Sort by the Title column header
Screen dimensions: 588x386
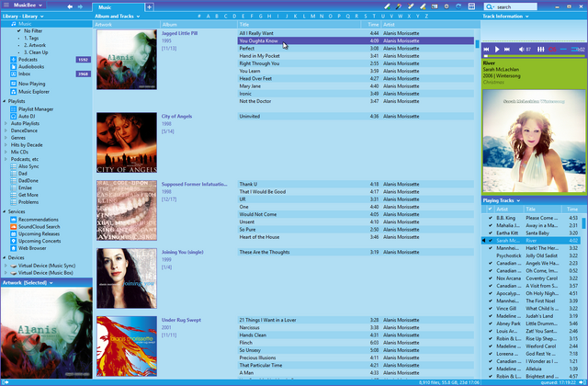[x=300, y=25]
